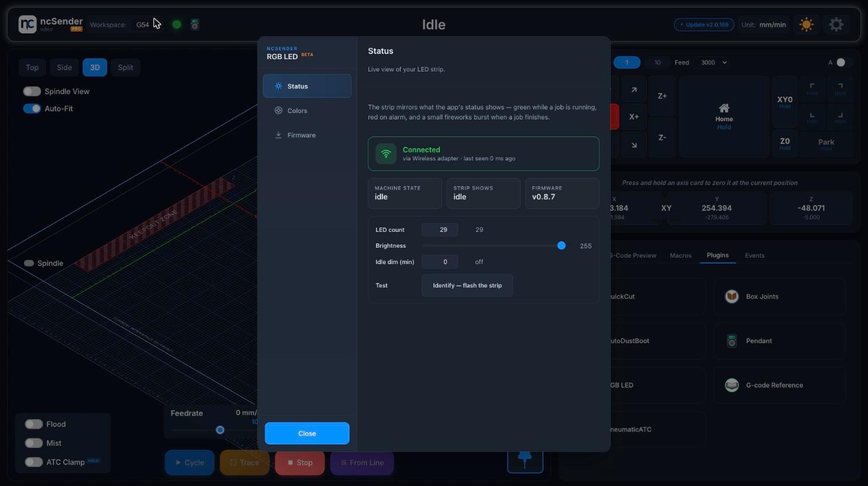
Task: Open the mm/min unit selector
Action: coord(772,25)
